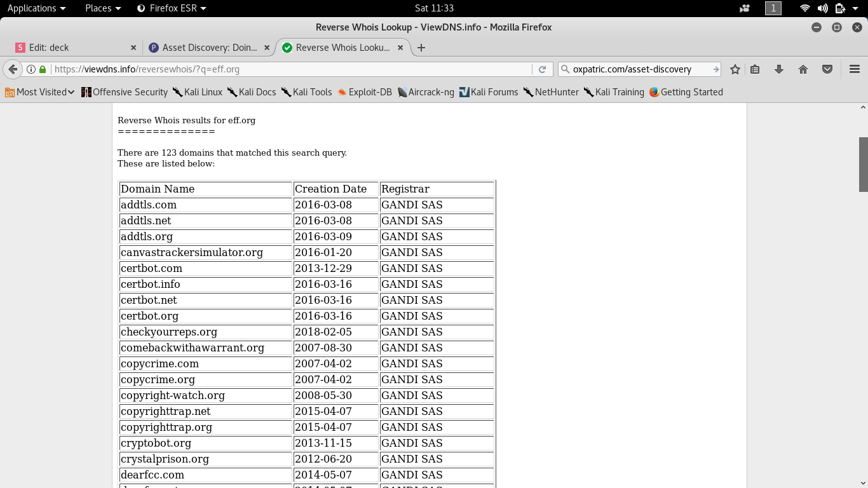Click the 2013-12-29 creation date cell
This screenshot has height=488, width=868.
click(336, 269)
